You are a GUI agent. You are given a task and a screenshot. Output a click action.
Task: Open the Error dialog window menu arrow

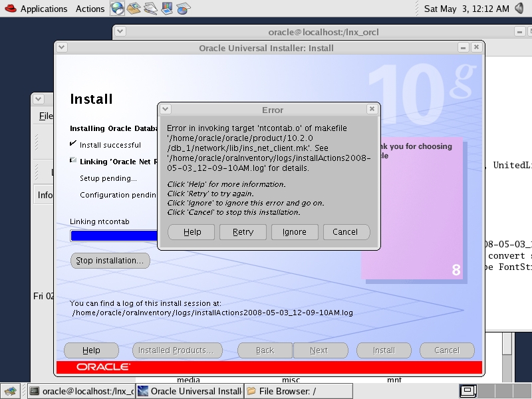click(x=166, y=110)
